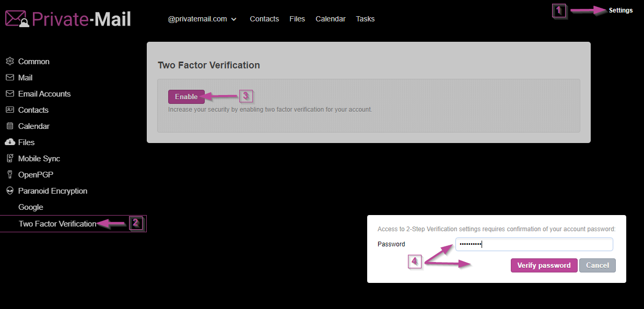644x309 pixels.
Task: Open Settings in the top right
Action: coord(620,10)
